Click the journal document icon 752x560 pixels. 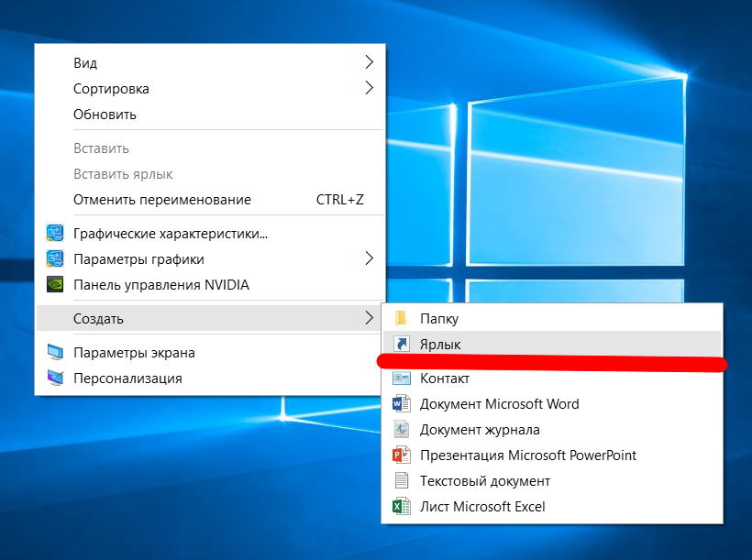pyautogui.click(x=402, y=429)
